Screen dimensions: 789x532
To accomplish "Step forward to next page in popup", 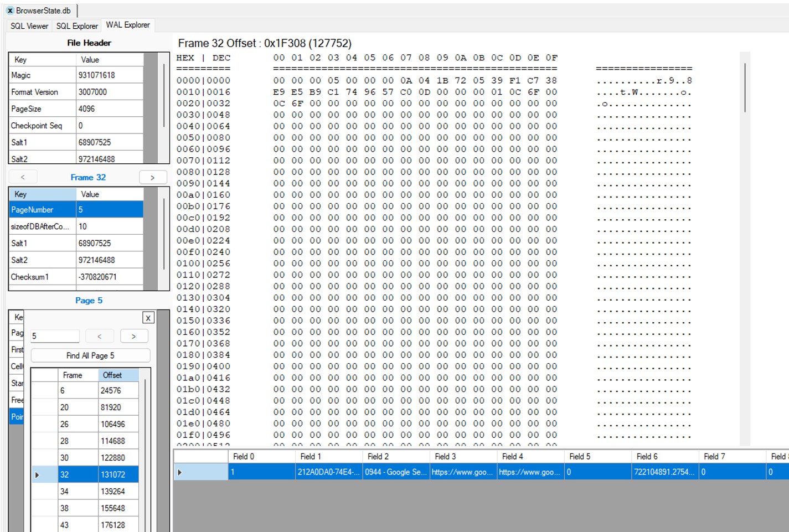I will pyautogui.click(x=133, y=336).
